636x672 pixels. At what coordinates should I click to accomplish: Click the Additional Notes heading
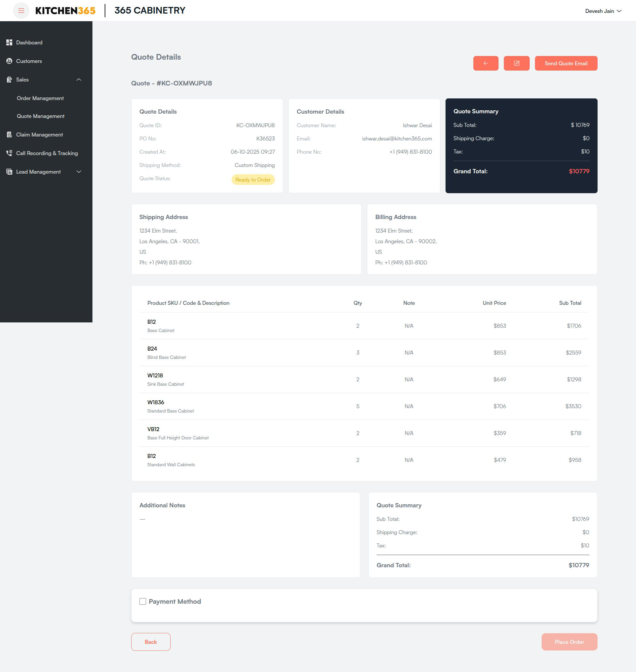tap(162, 505)
